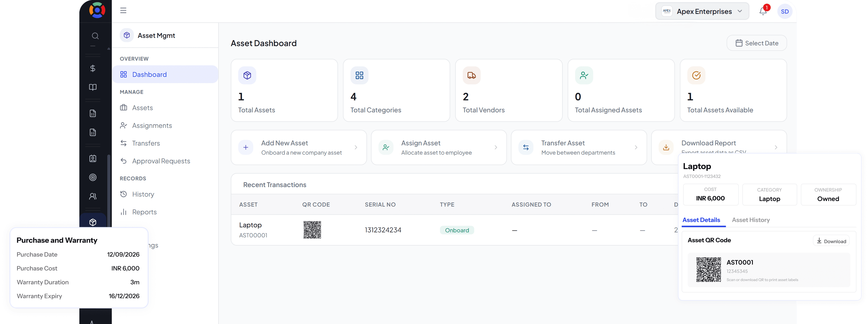This screenshot has height=324, width=868.
Task: Open Add New Asset card
Action: [x=299, y=147]
